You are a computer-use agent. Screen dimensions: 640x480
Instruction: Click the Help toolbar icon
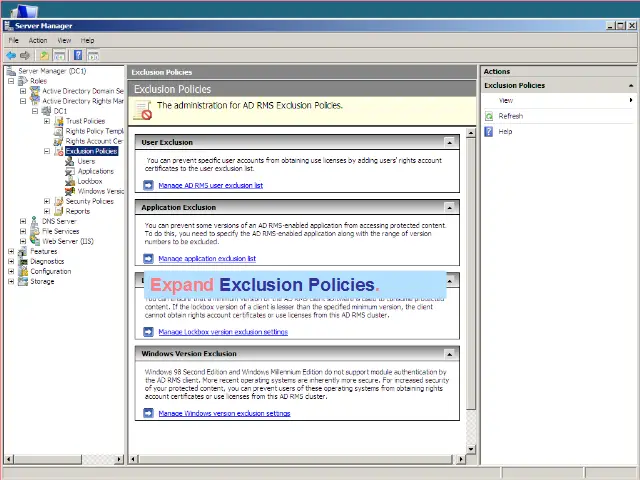(x=78, y=55)
